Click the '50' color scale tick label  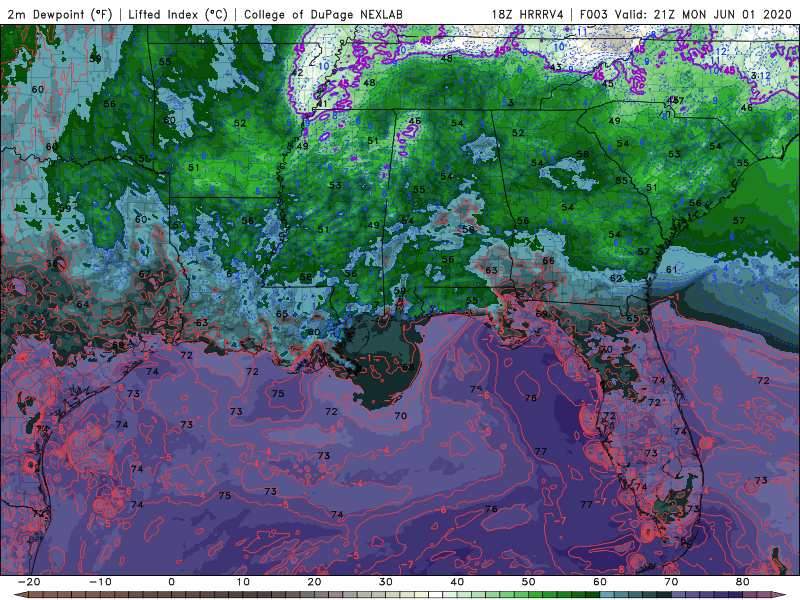tap(529, 582)
